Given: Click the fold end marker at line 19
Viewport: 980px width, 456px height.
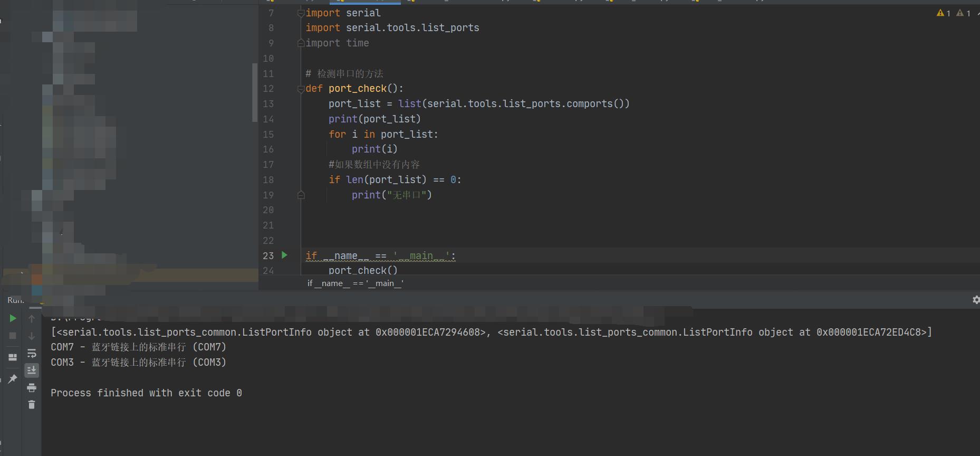Looking at the screenshot, I should click(x=301, y=195).
